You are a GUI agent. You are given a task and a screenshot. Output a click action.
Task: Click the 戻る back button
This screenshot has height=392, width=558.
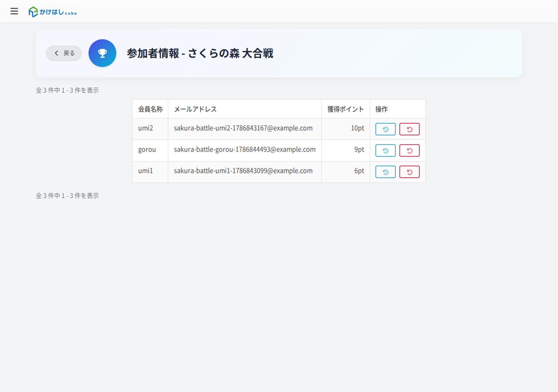[x=64, y=53]
